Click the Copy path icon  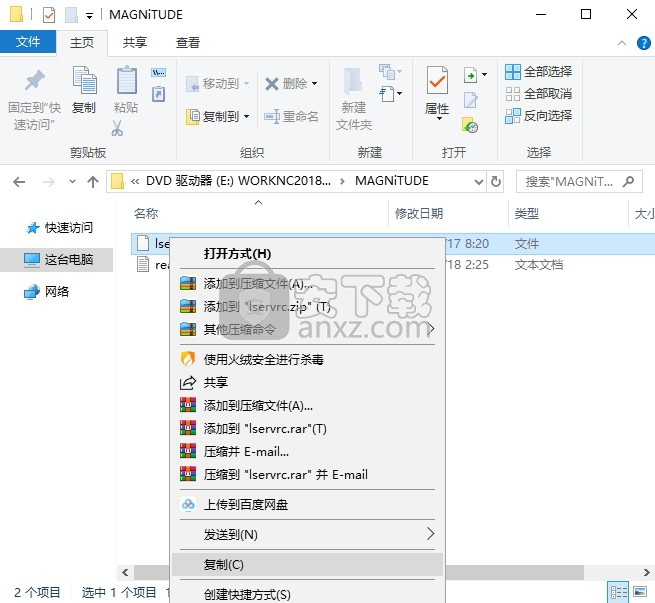pyautogui.click(x=158, y=72)
